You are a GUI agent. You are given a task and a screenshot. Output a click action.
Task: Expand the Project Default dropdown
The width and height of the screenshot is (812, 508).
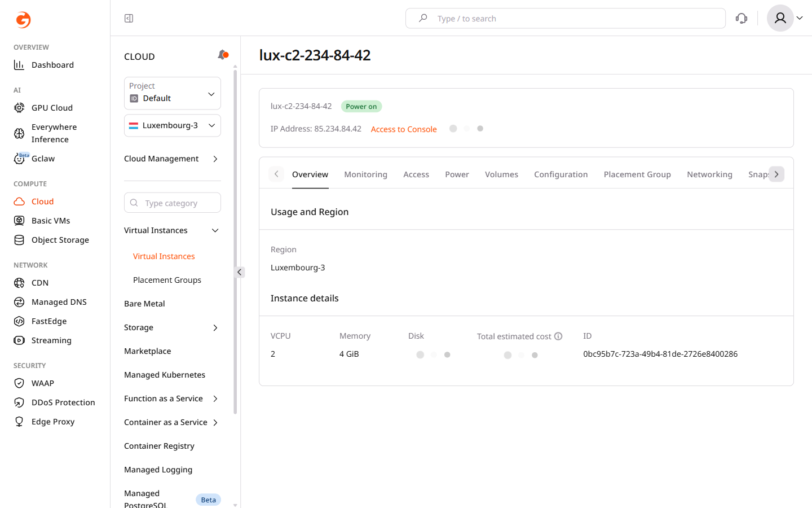coord(173,93)
